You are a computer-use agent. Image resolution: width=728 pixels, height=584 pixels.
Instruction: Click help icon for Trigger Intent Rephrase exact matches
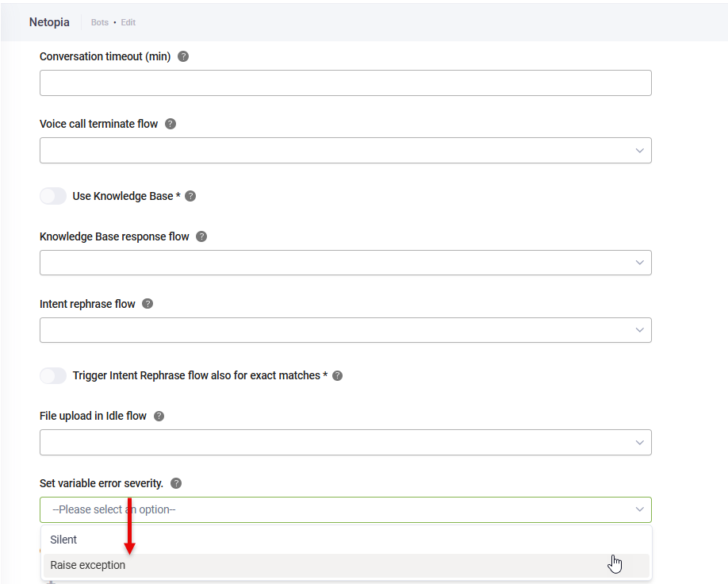coord(337,375)
